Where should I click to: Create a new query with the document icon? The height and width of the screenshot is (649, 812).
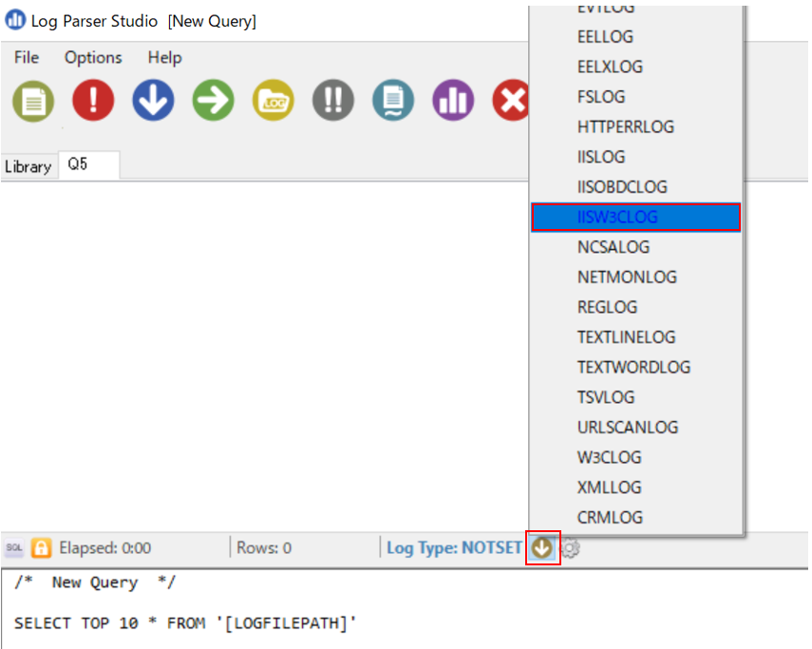(32, 100)
